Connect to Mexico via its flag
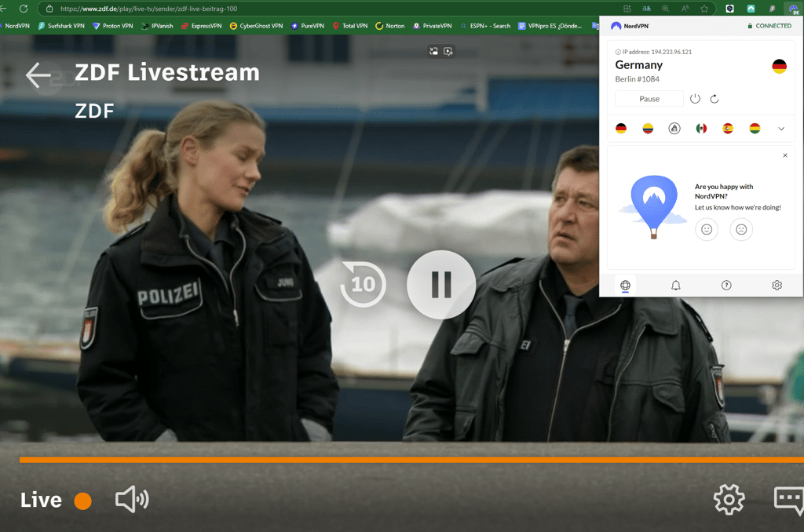The image size is (804, 532). (701, 129)
